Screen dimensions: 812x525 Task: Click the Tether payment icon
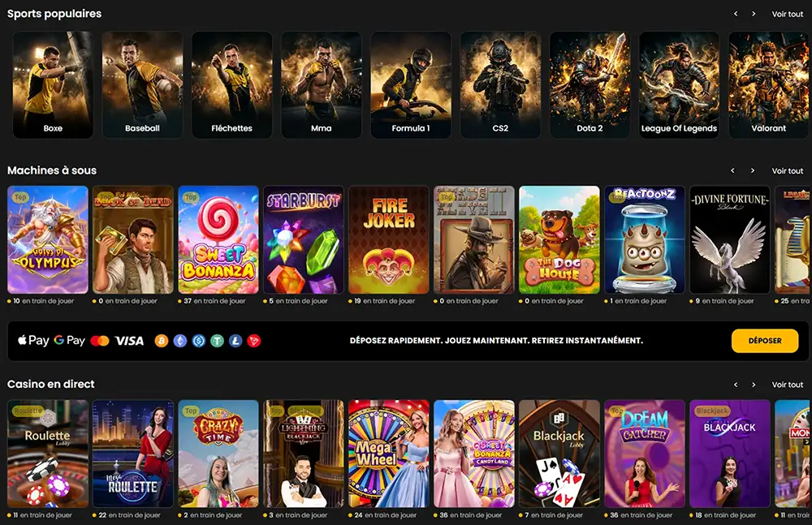pyautogui.click(x=217, y=342)
